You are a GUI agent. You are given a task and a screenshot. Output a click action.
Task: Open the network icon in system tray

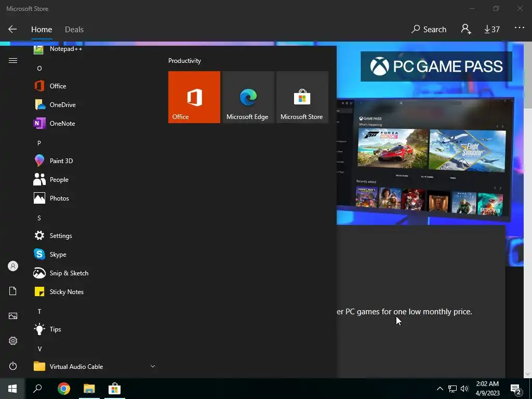tap(453, 389)
